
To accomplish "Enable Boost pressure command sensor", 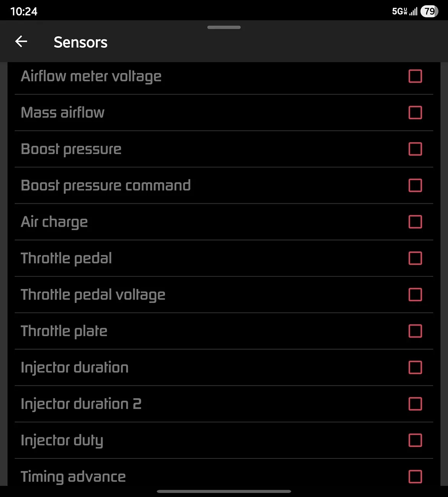I will [x=415, y=185].
